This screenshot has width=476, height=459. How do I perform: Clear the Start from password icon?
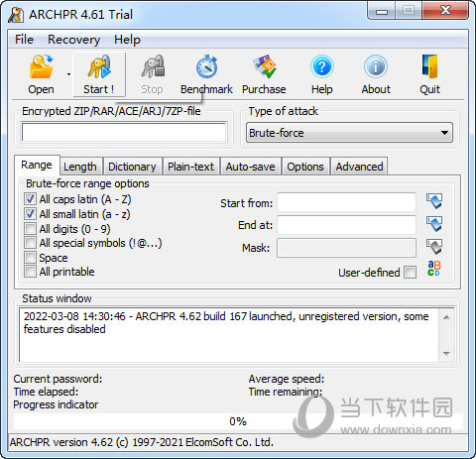(434, 201)
